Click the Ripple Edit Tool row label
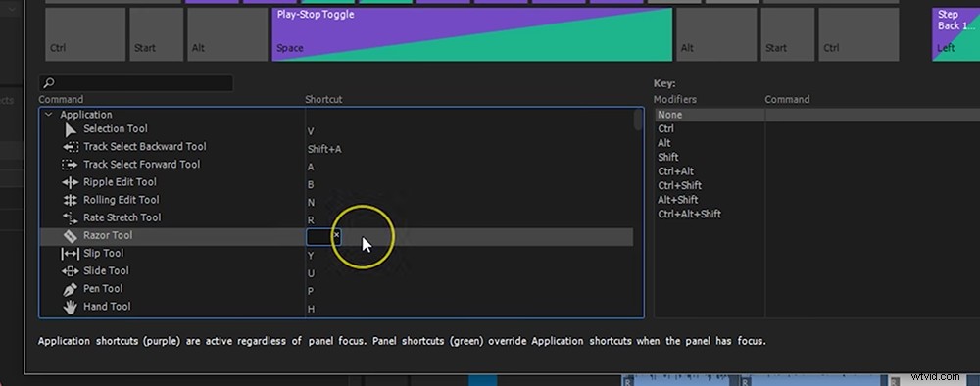The image size is (980, 386). pos(120,182)
